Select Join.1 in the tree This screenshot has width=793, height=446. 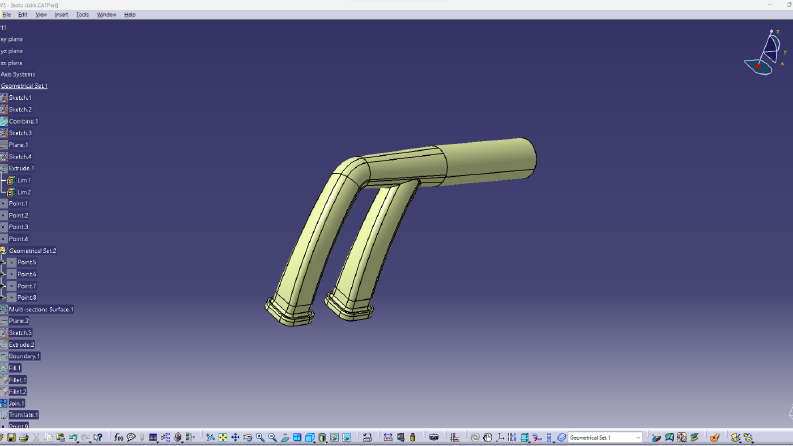(16, 403)
